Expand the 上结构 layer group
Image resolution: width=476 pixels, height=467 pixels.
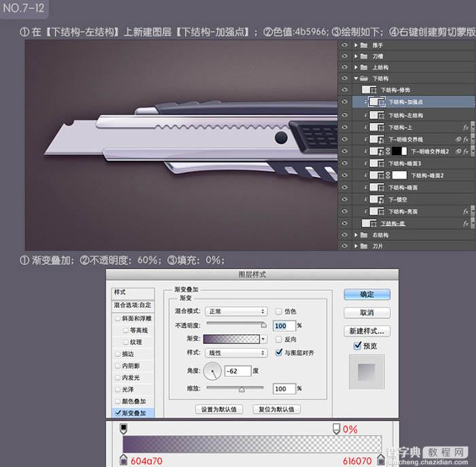pos(356,67)
